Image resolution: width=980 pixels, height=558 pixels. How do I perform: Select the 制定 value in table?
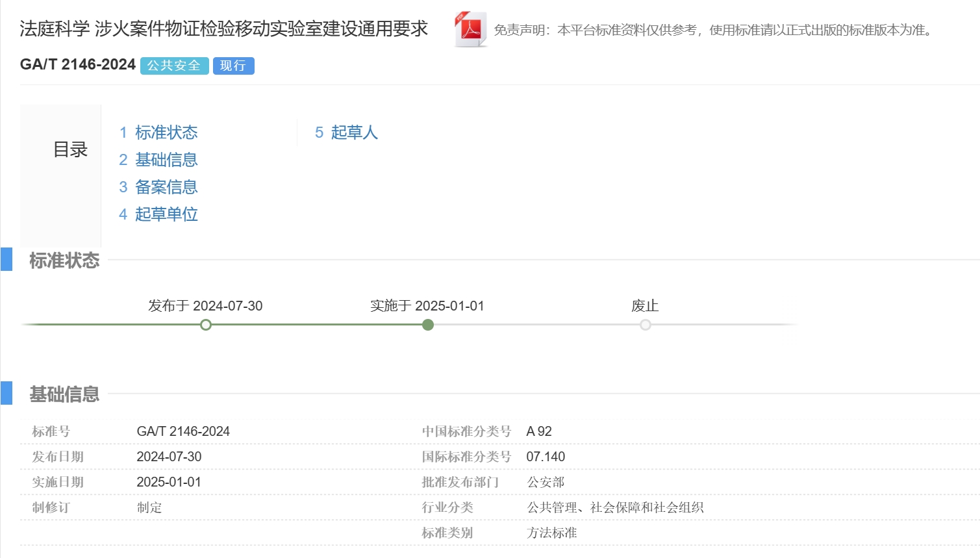click(x=149, y=507)
